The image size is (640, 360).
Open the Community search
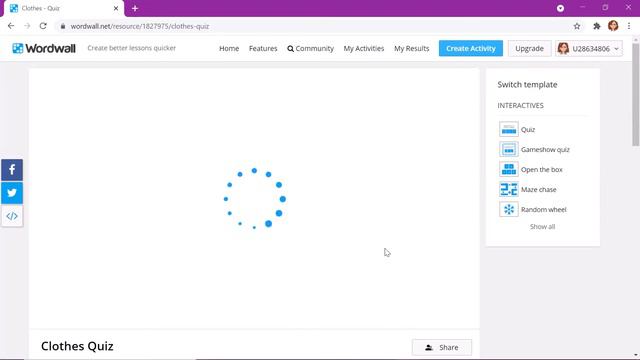point(310,48)
